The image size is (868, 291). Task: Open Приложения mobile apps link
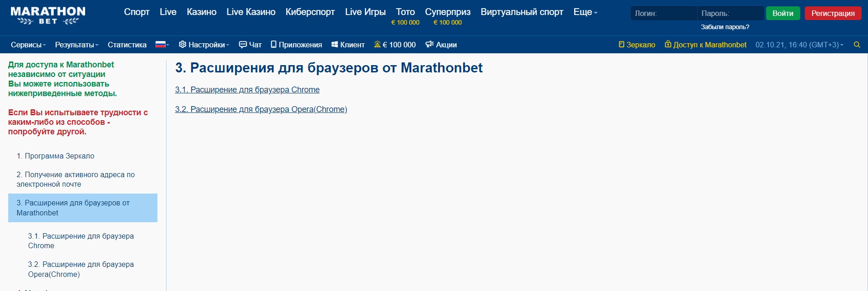tap(296, 45)
